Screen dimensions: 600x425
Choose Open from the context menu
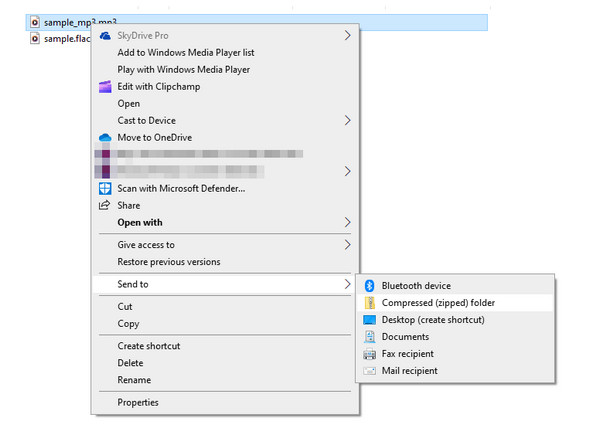coord(225,104)
